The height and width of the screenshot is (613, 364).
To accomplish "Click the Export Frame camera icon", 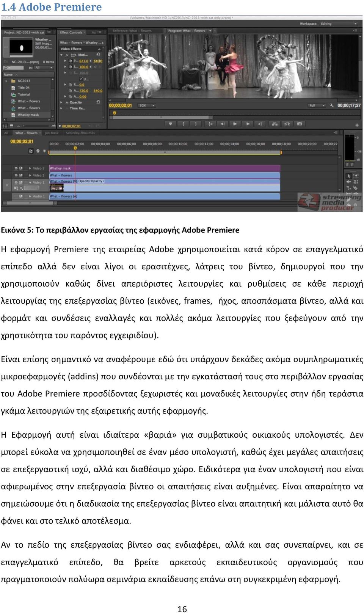I will pyautogui.click(x=300, y=124).
